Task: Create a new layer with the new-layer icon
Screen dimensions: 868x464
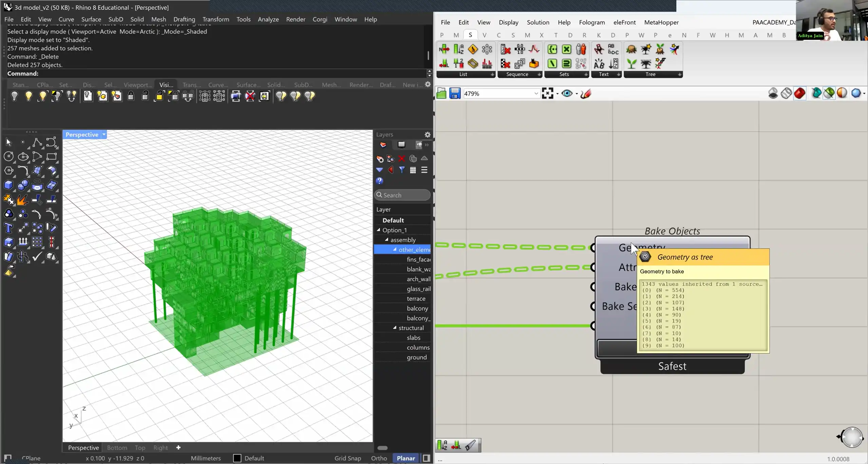Action: point(380,159)
